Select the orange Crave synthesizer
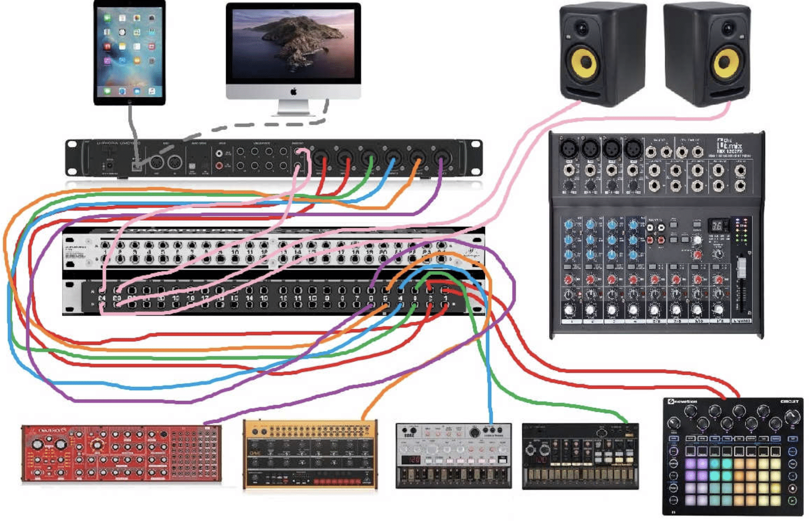The height and width of the screenshot is (521, 812). click(x=310, y=455)
